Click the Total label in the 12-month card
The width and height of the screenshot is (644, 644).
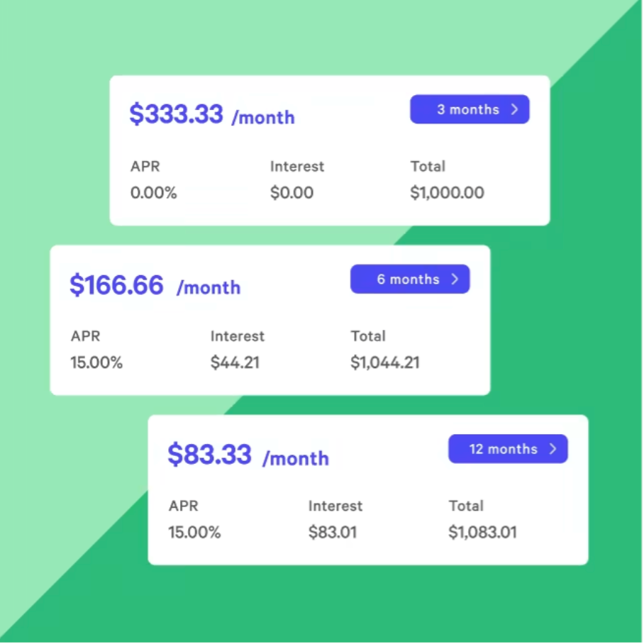(466, 506)
